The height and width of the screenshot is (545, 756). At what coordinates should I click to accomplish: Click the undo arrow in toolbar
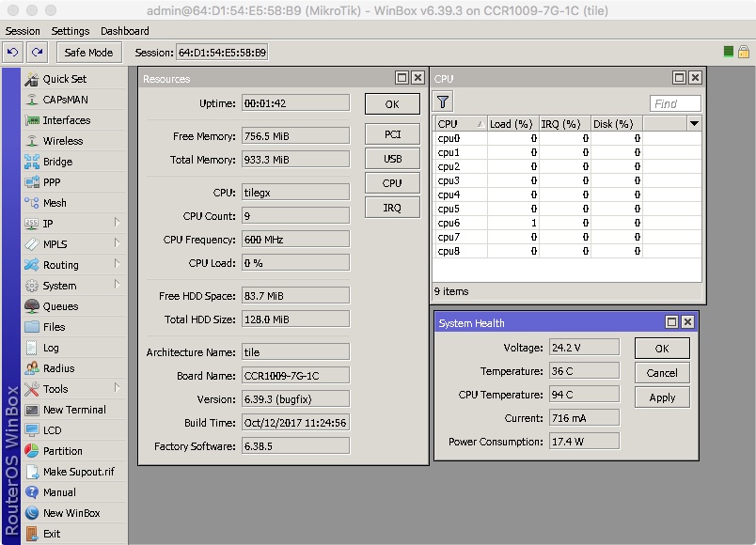[x=13, y=53]
